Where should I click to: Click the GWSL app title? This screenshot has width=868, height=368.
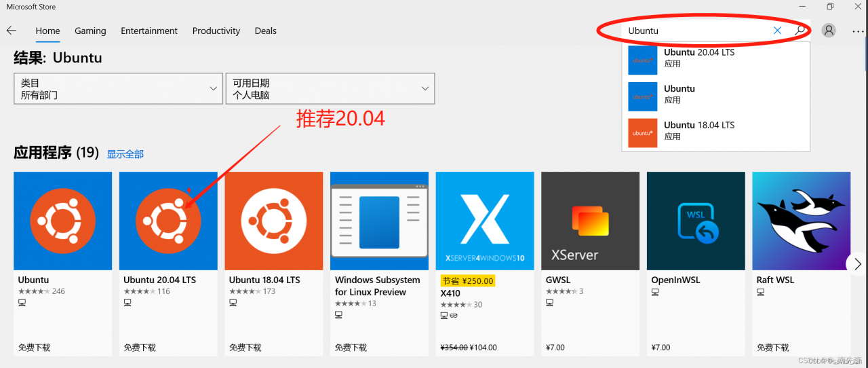tap(558, 280)
